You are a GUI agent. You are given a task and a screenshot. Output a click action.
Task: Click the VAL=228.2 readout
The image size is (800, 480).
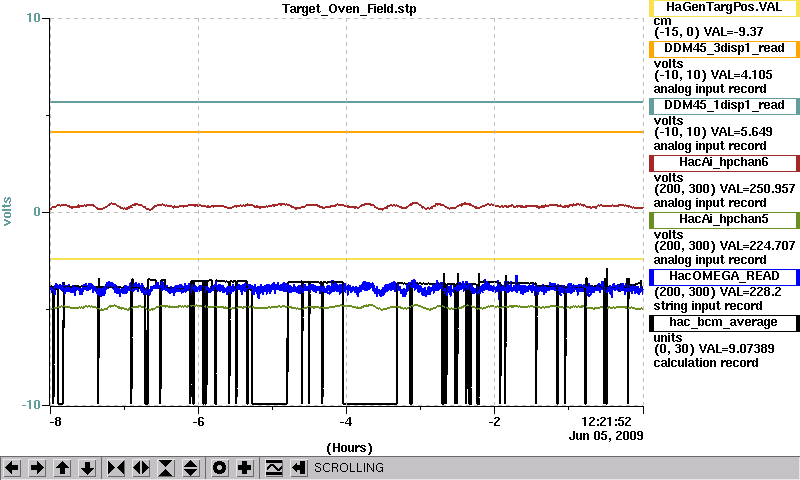[750, 292]
